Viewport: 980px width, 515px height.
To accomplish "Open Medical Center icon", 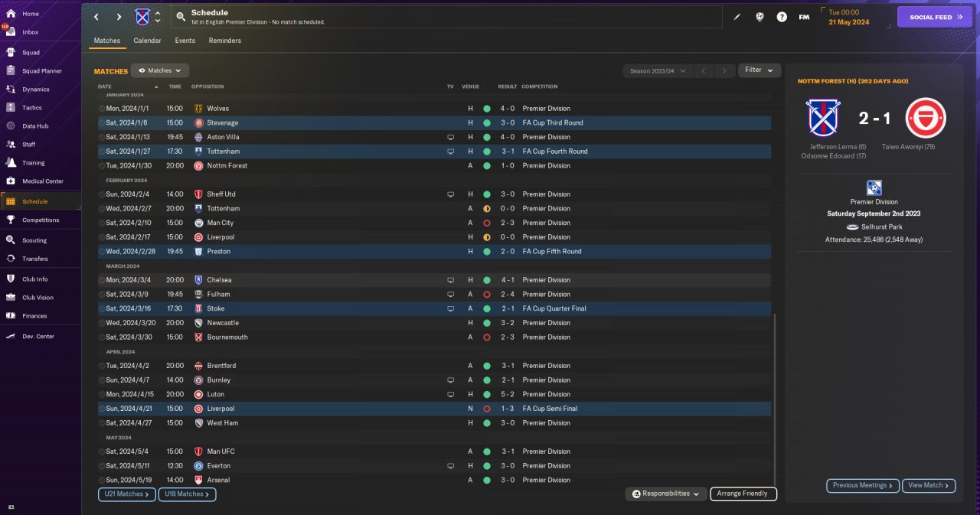I will 11,181.
